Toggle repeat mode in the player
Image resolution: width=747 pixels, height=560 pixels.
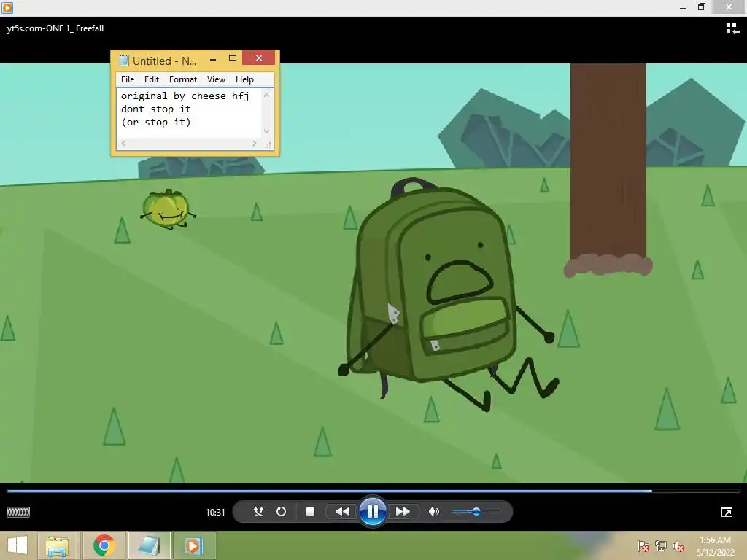(x=281, y=511)
